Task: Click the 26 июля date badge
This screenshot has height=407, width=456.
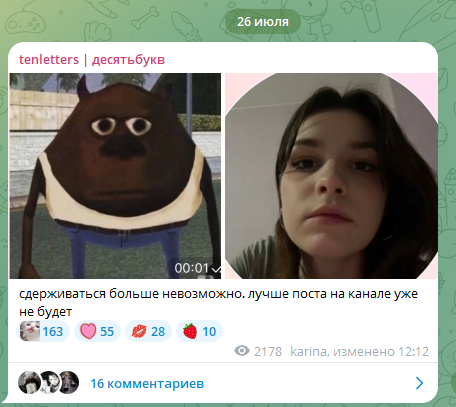Action: (x=263, y=22)
